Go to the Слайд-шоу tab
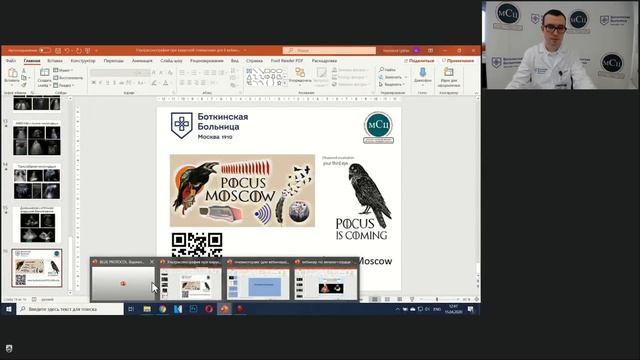This screenshot has height=360, width=640. 171,61
